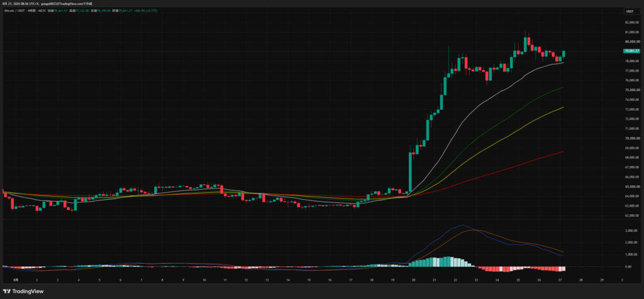
Task: Click the 80,000.00 price axis label
Action: [631, 41]
